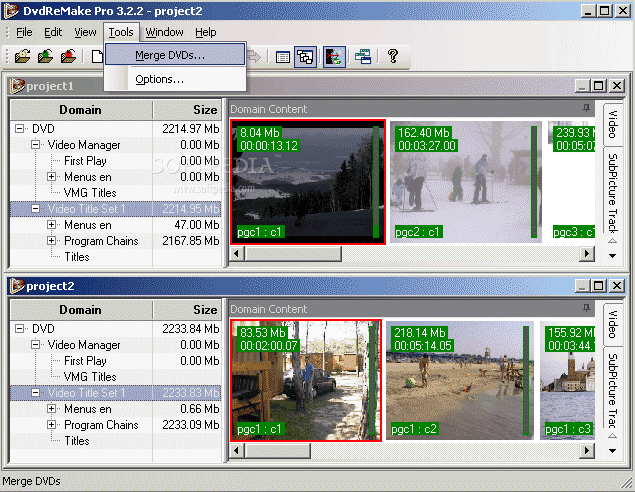Click the project1 horizontal scrollbar thumb
Viewport: 635px width, 492px height.
tap(293, 254)
